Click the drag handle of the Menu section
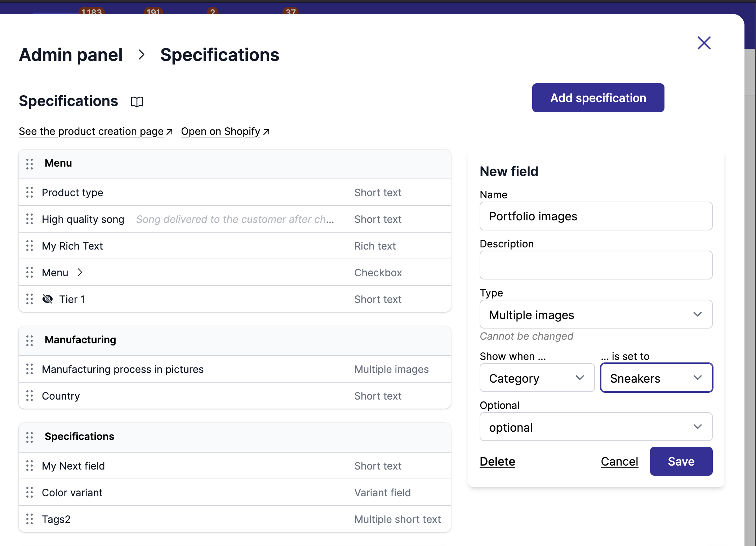This screenshot has width=756, height=546. point(30,164)
